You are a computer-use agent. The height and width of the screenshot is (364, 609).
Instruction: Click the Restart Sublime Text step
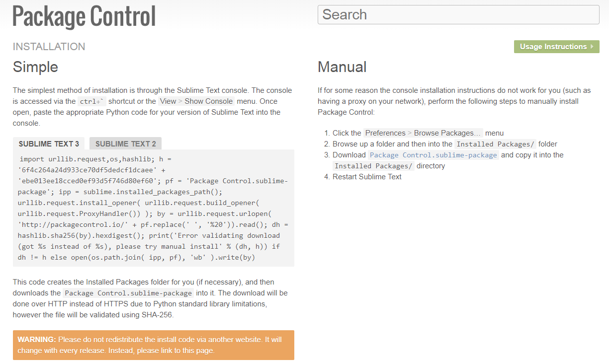tap(367, 177)
